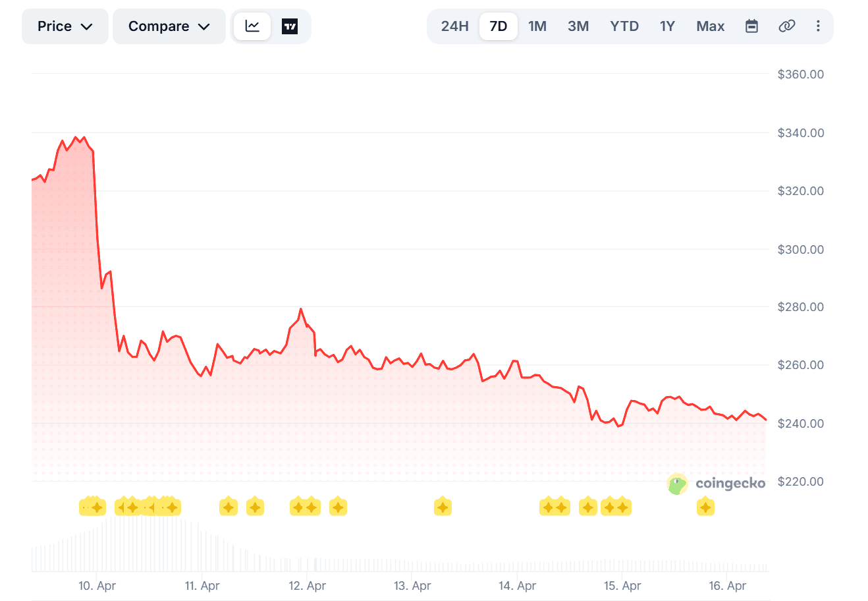
Task: Select the 1Y time range
Action: [x=667, y=26]
